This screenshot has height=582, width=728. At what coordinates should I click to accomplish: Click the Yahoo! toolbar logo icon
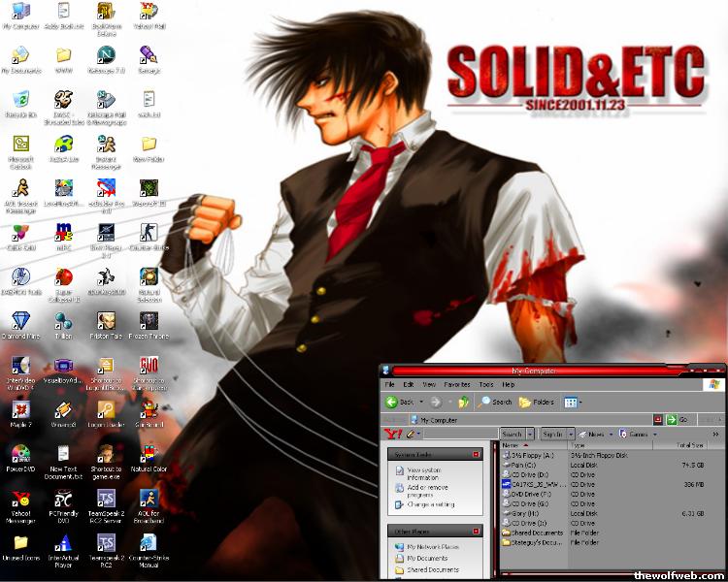point(391,434)
